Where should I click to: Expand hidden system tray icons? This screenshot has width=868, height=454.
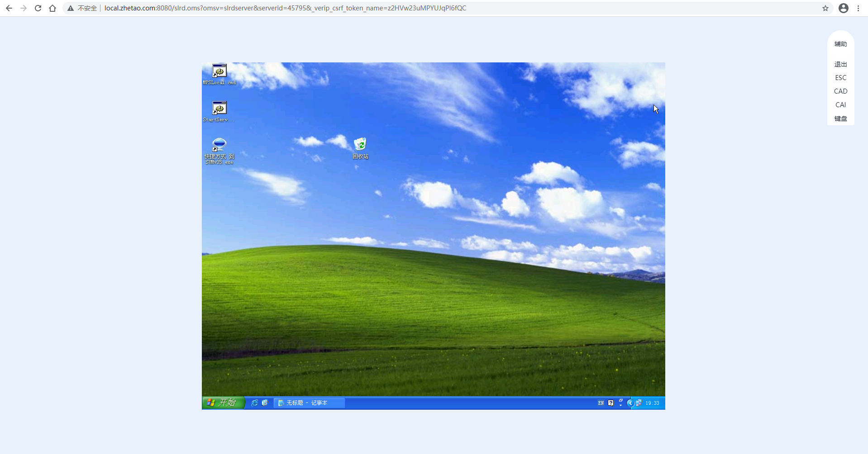click(630, 403)
